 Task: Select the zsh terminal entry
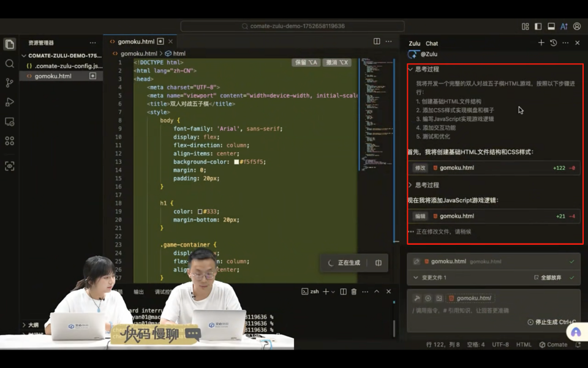pos(311,291)
